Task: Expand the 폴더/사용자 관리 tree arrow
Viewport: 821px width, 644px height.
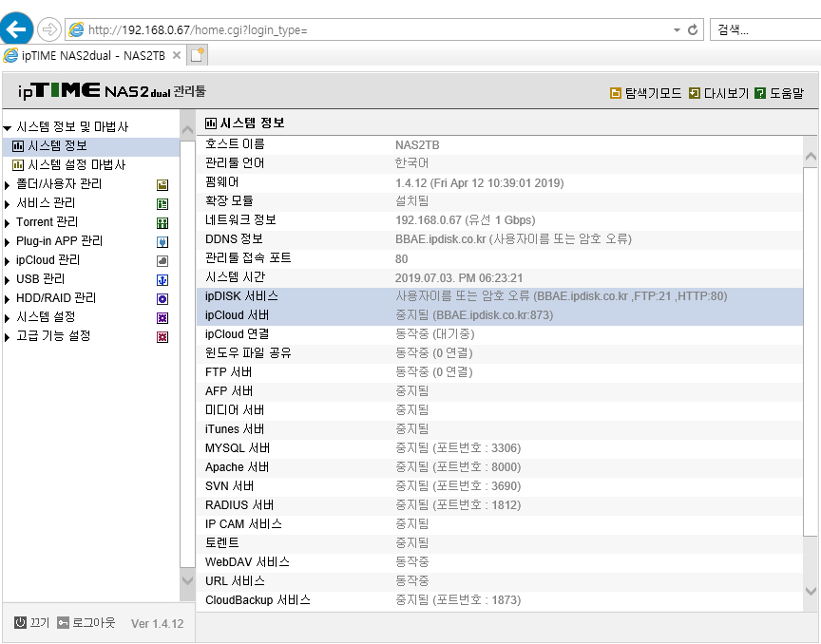Action: pos(8,185)
